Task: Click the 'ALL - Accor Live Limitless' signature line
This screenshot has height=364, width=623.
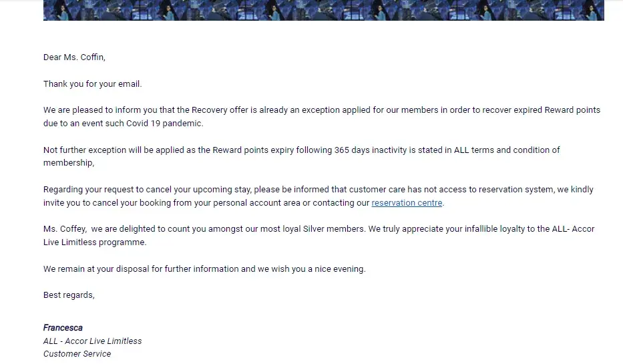Action: coord(93,341)
